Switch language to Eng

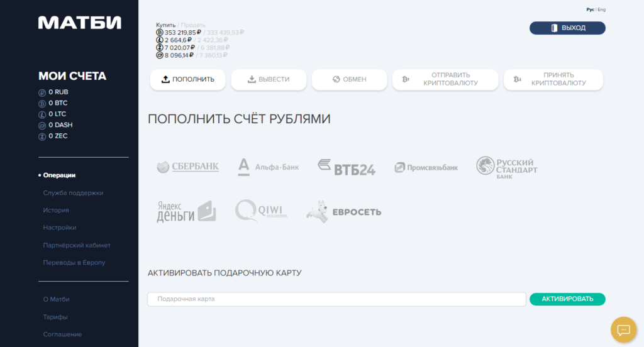[x=602, y=9]
